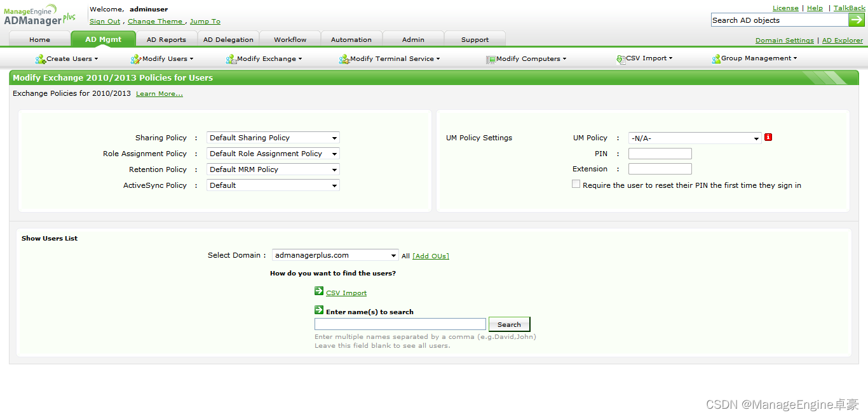Focus the Search AD objects field
This screenshot has height=417, width=868.
780,20
